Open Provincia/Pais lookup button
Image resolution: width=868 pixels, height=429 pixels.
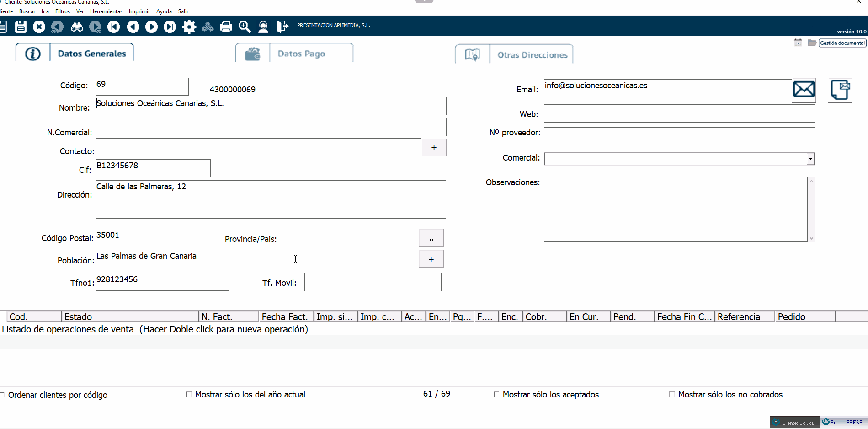pos(431,238)
